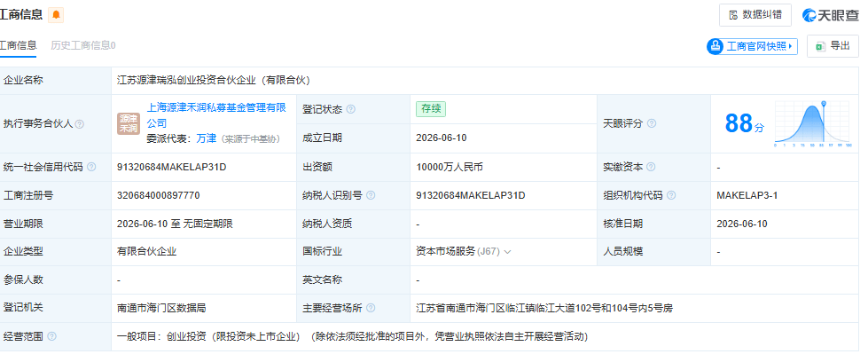Click the 数据纠错 button
Image resolution: width=868 pixels, height=362 pixels.
click(x=755, y=15)
